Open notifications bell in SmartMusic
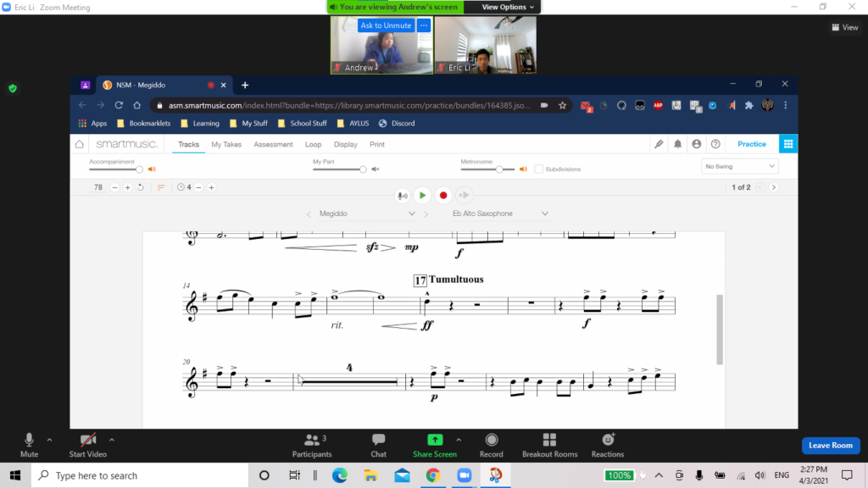The width and height of the screenshot is (868, 488). click(x=677, y=144)
